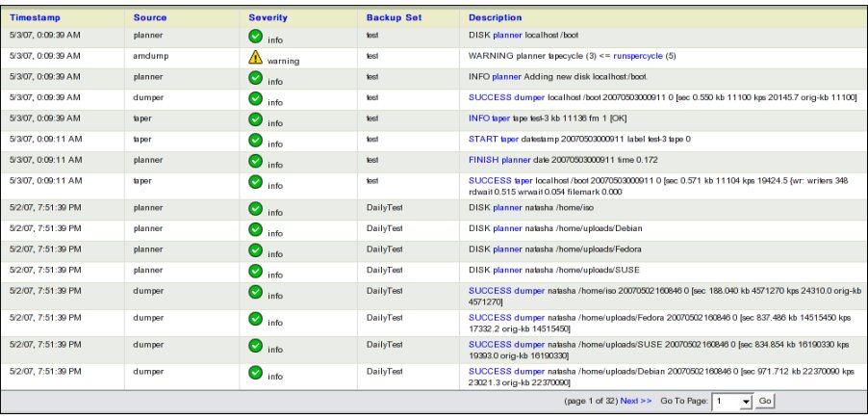Viewport: 868px width, 419px height.
Task: Click 'SUCCESS dumper' link for natasha /home/uploads/SUSE
Action: click(x=506, y=345)
